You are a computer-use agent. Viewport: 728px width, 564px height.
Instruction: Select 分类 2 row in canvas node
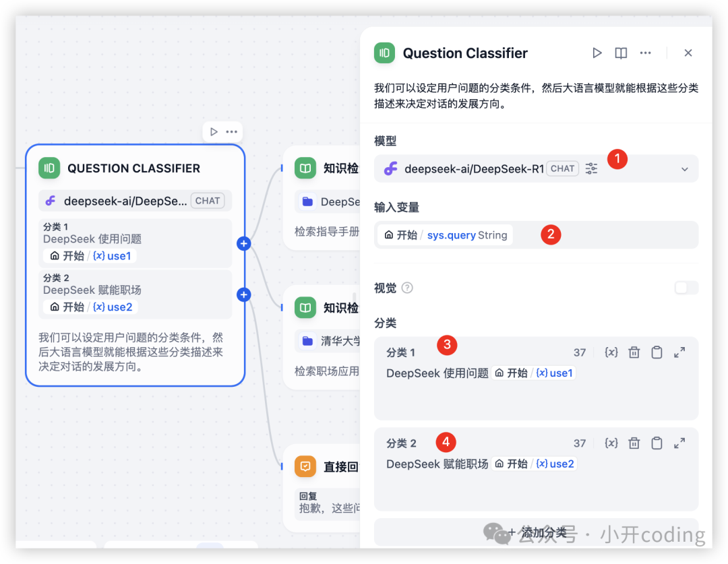point(135,294)
